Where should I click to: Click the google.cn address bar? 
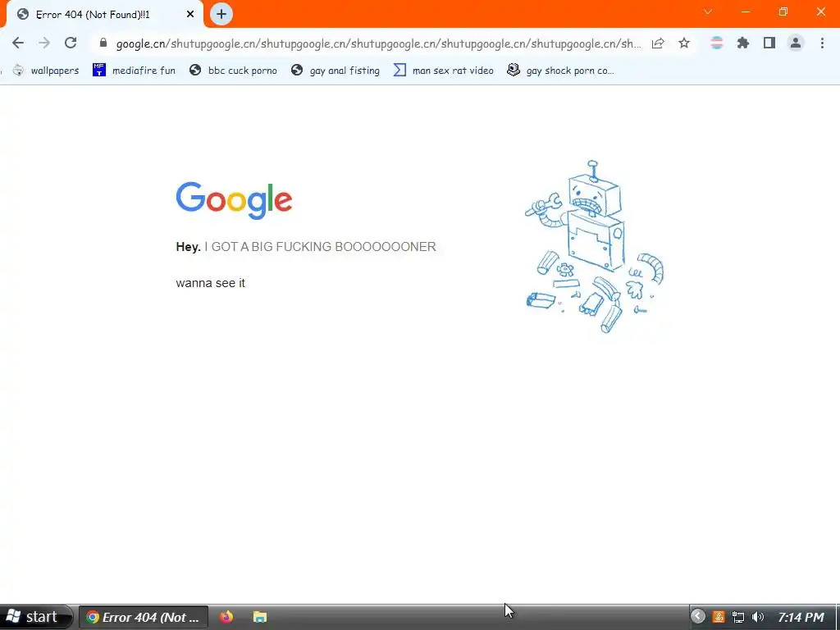pyautogui.click(x=378, y=43)
